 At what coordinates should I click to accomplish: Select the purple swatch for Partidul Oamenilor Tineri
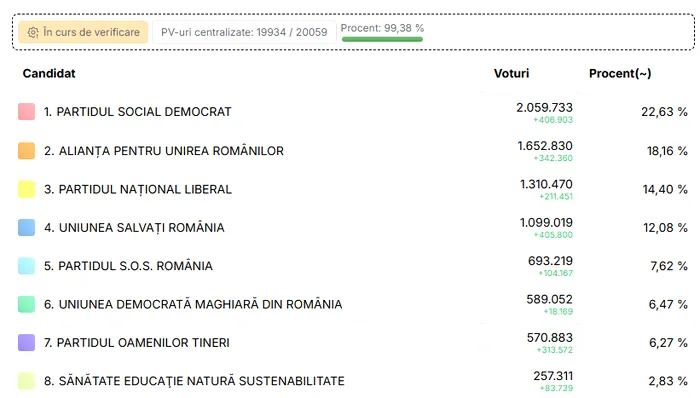pos(26,343)
